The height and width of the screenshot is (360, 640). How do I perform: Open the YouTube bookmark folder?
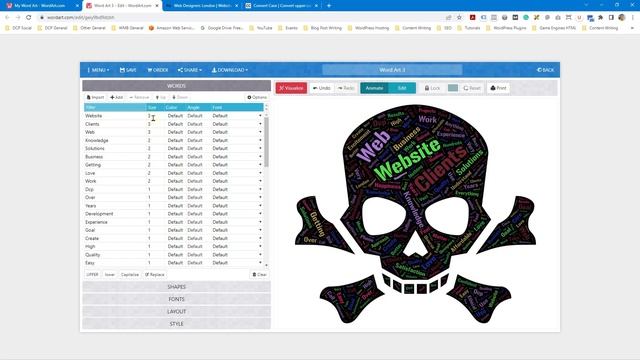[261, 28]
